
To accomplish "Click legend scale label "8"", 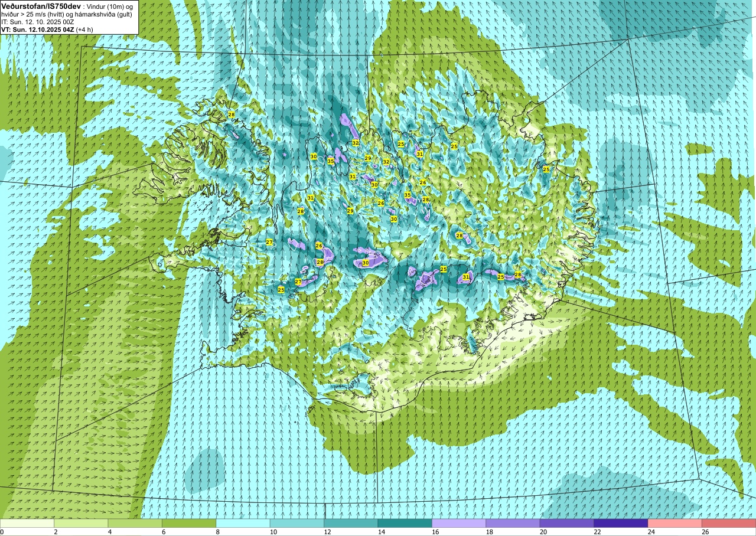I will 217,532.
